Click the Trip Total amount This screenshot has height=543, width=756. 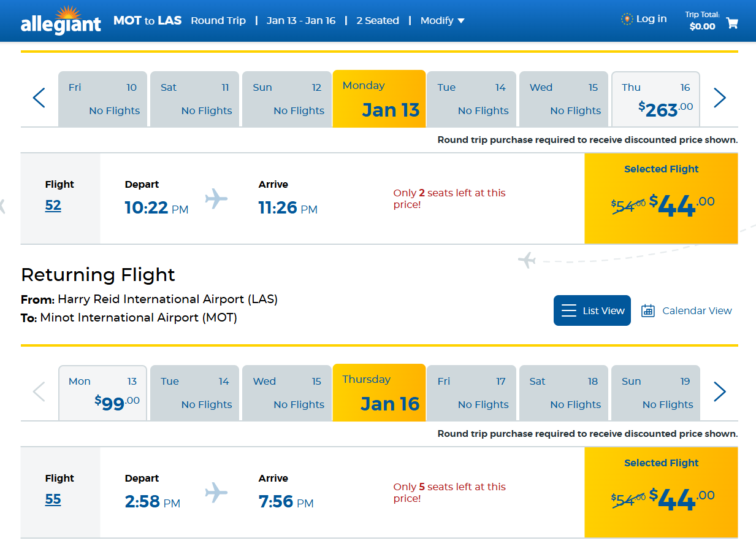coord(703,26)
